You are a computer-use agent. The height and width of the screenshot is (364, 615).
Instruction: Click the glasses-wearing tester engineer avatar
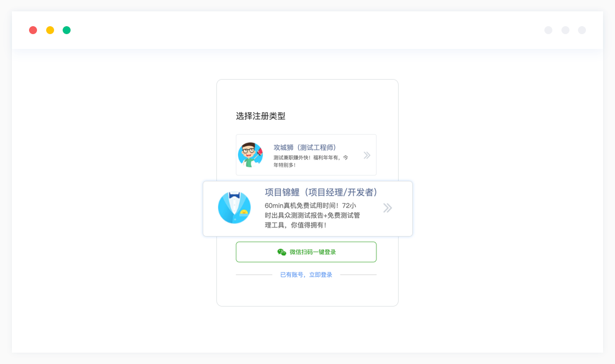point(250,155)
